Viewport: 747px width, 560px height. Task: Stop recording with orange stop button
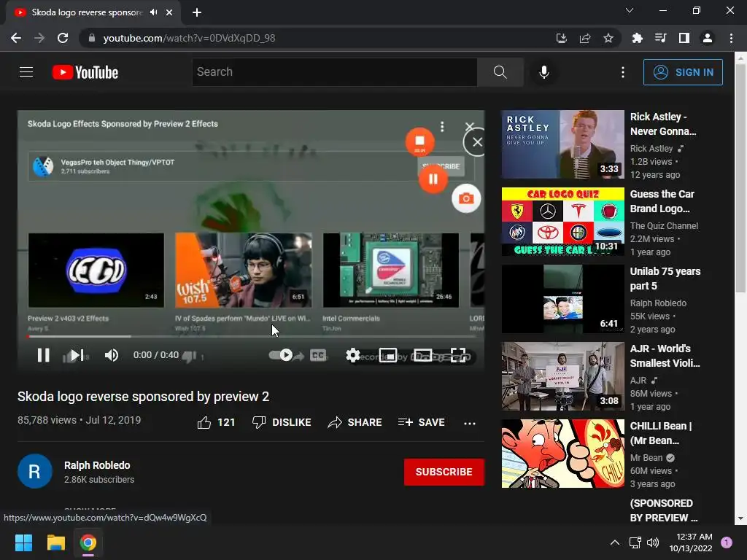(419, 141)
